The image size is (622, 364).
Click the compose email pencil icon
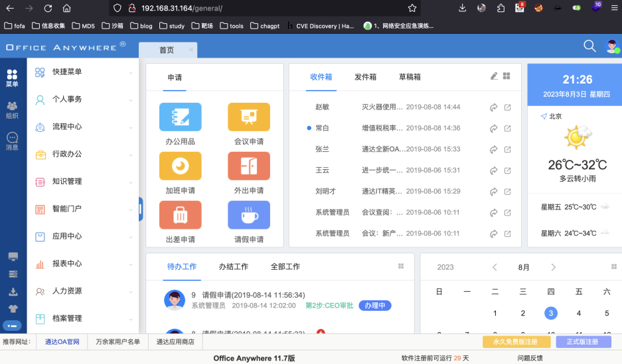494,76
